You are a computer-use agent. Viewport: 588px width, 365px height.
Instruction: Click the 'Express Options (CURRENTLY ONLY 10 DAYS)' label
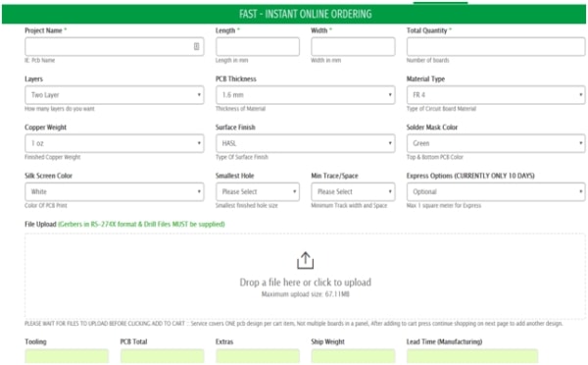pyautogui.click(x=470, y=176)
